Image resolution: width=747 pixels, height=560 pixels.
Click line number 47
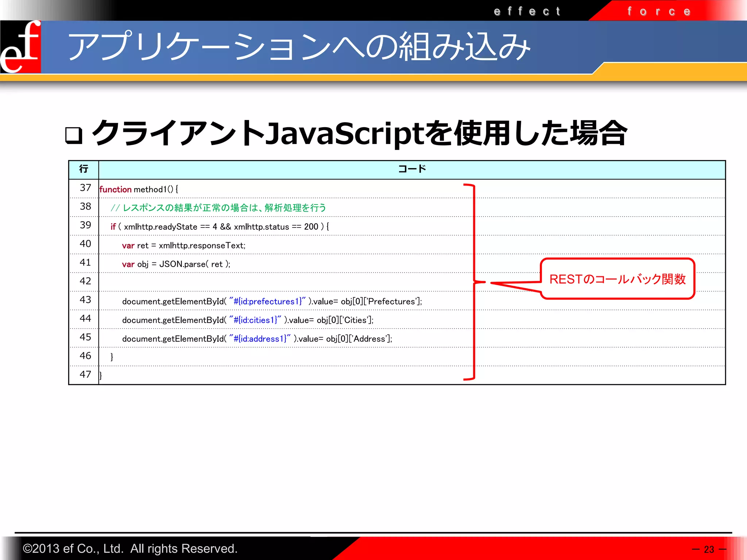85,374
